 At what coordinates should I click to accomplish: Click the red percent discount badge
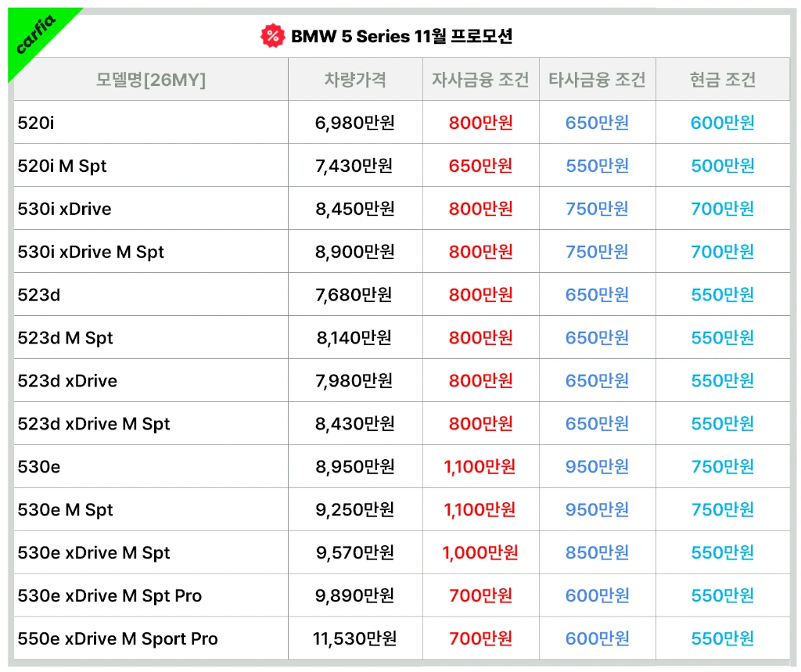click(271, 35)
